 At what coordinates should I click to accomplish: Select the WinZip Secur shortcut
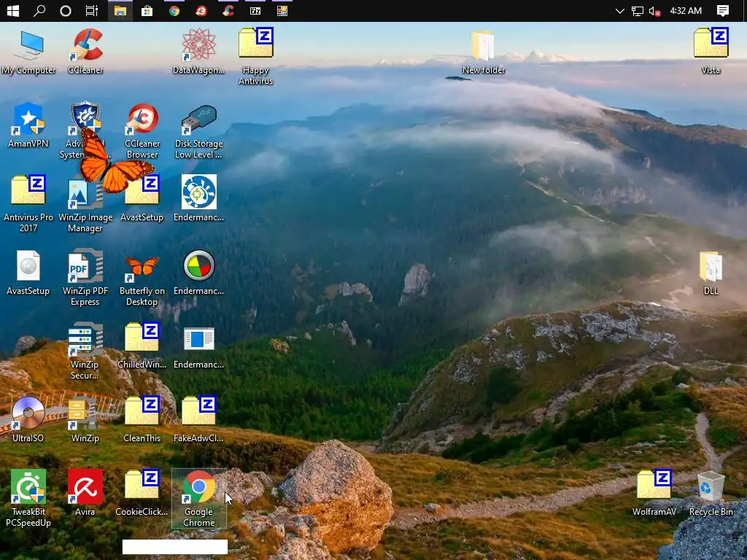click(x=85, y=351)
